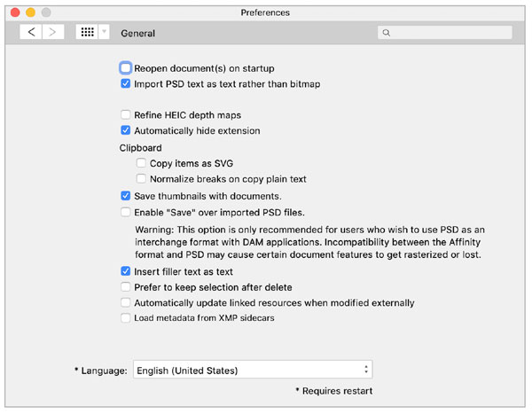Check Normalize breaks on copy plain text
The width and height of the screenshot is (532, 414).
(x=142, y=179)
